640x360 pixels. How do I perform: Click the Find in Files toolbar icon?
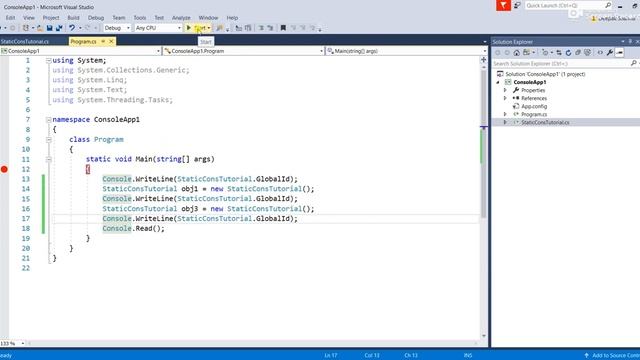[219, 28]
